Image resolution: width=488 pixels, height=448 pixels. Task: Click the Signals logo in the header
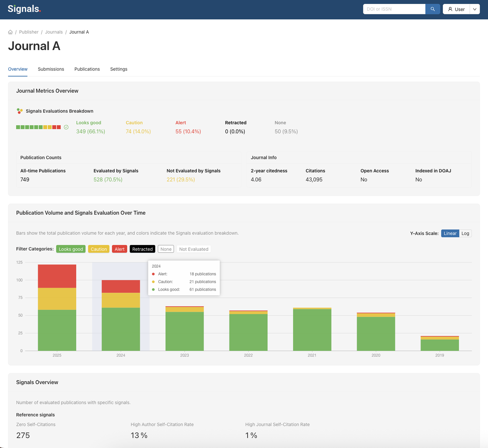(x=23, y=9)
